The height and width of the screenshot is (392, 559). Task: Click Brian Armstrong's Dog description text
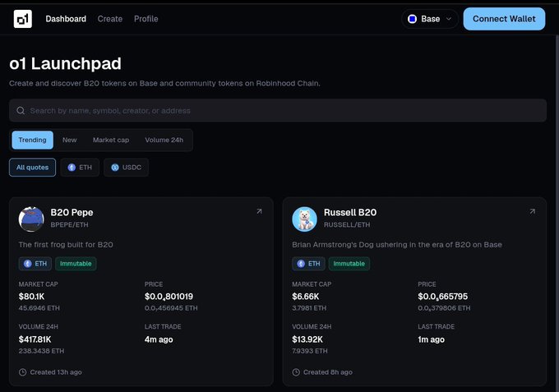(x=397, y=245)
